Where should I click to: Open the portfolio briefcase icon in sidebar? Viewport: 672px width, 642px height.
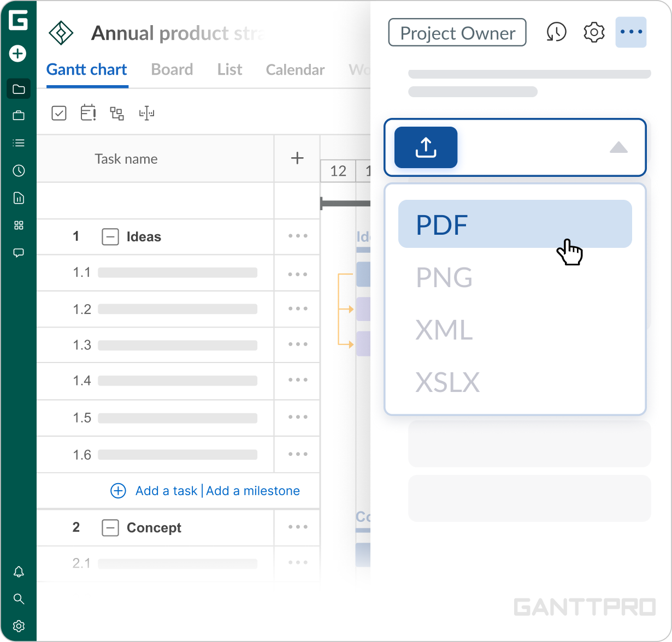tap(19, 116)
